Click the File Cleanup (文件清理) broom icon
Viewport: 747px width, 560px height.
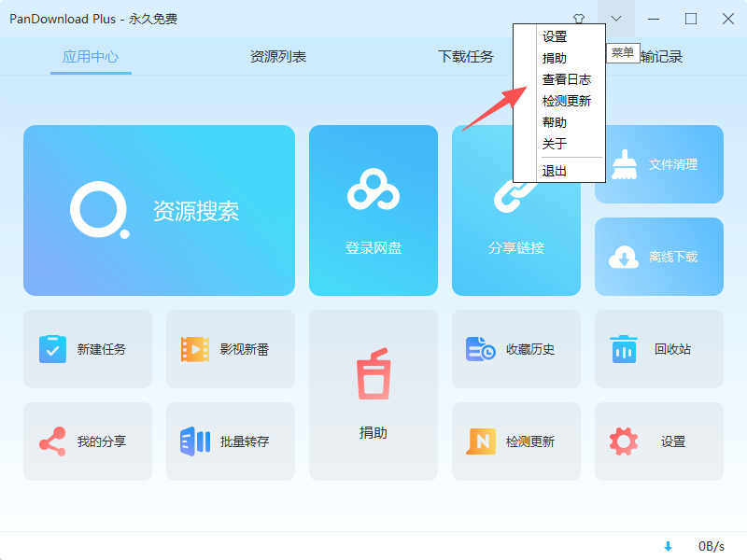625,163
